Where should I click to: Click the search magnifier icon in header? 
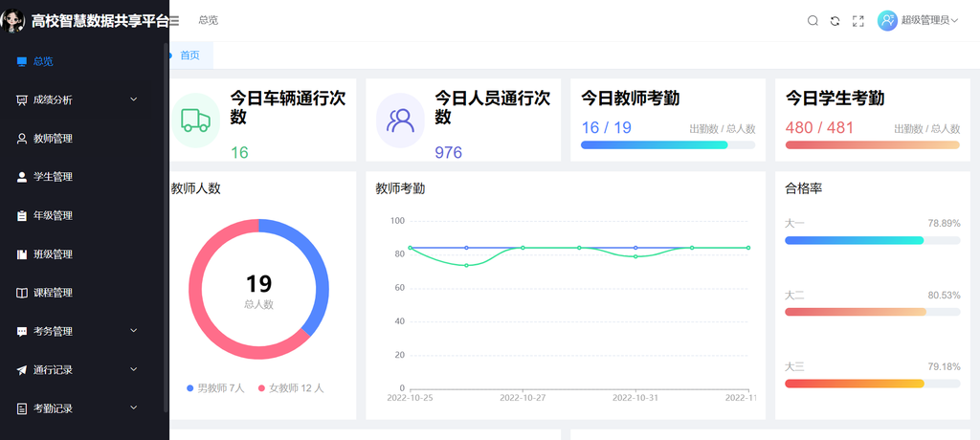813,21
